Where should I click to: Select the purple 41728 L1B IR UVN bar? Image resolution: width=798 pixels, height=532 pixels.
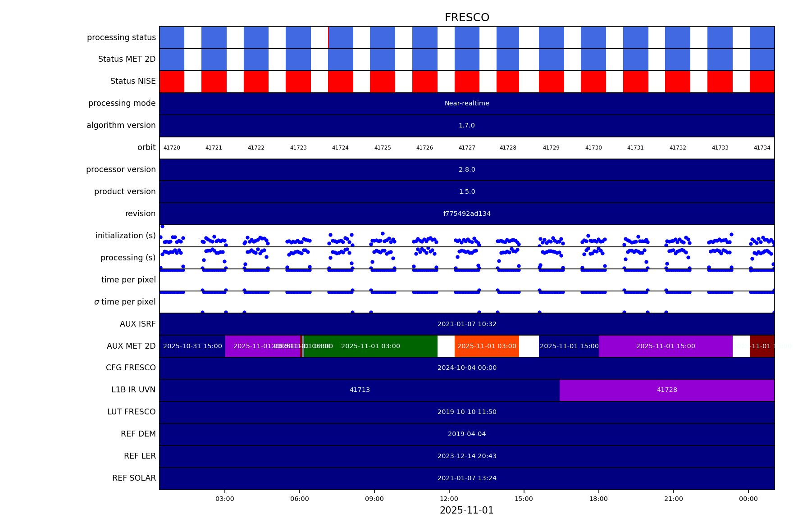666,390
